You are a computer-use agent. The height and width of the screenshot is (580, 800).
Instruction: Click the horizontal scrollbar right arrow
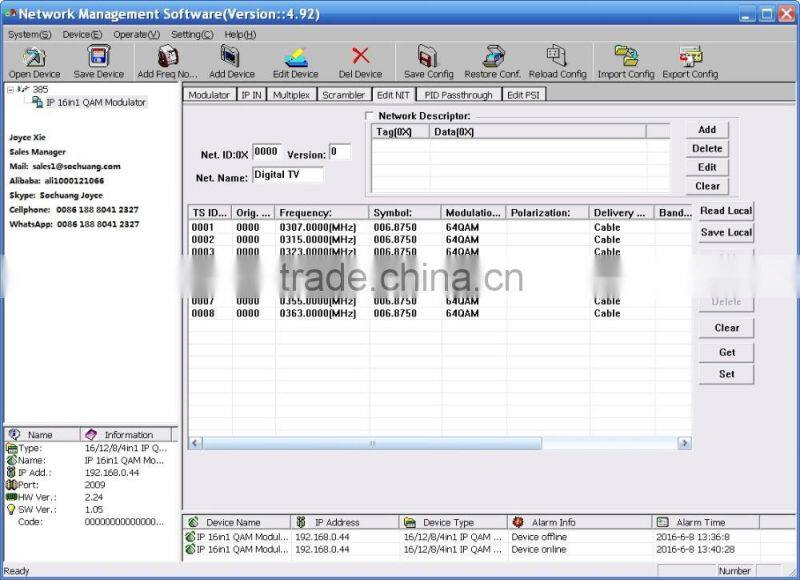coord(684,443)
